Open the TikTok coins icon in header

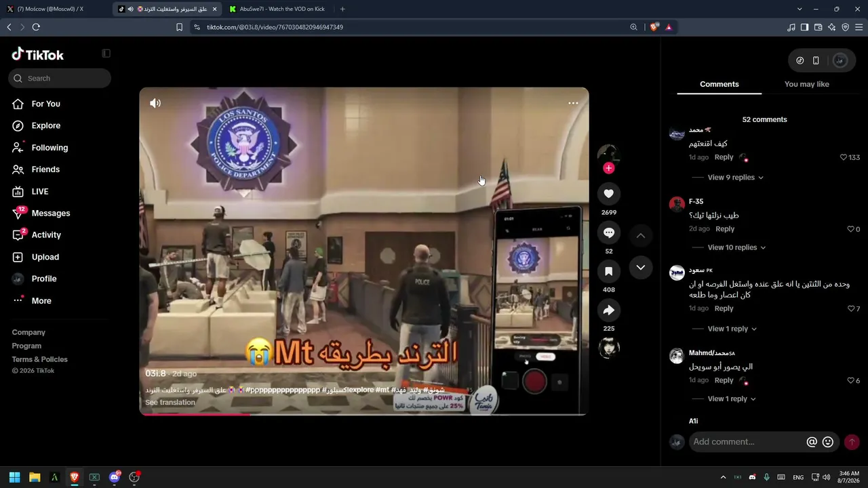tap(800, 60)
